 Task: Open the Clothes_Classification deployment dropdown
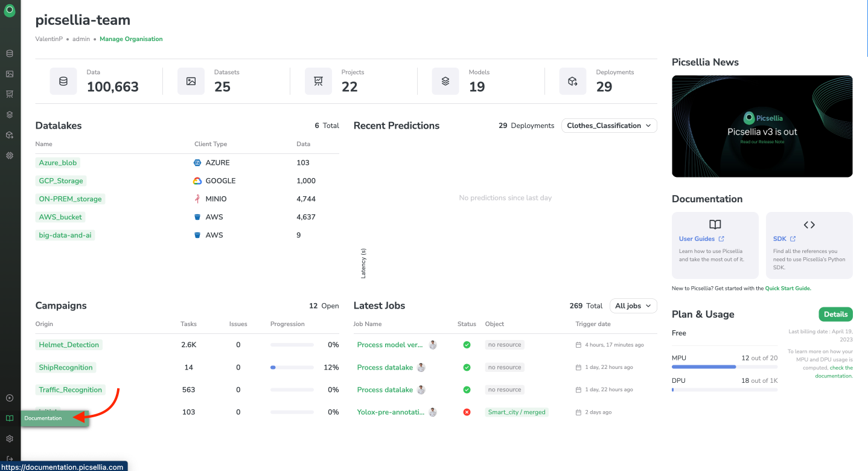point(609,126)
